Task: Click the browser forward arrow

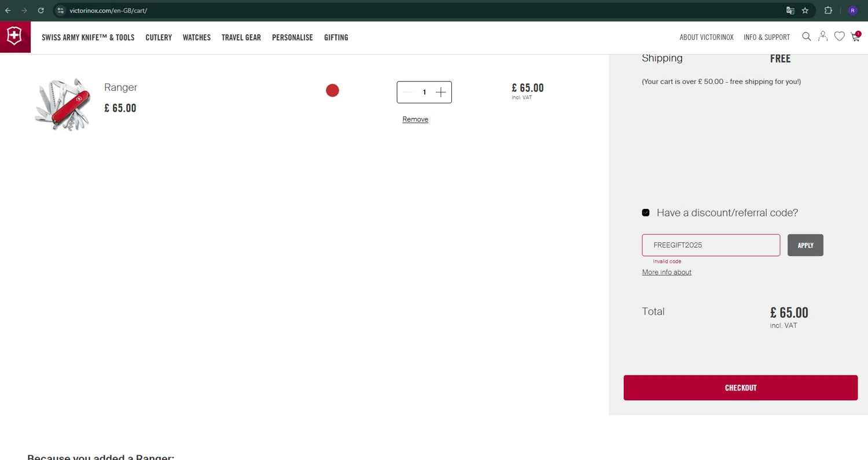Action: (24, 10)
